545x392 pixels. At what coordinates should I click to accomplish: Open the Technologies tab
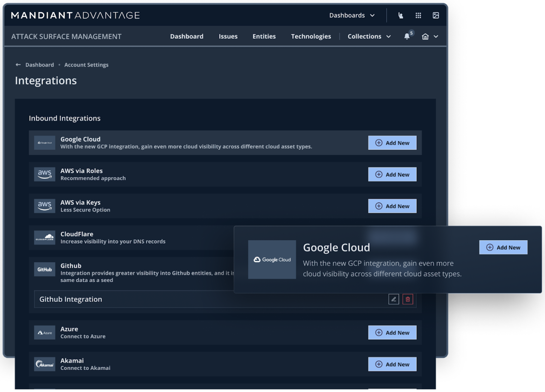[x=311, y=36]
